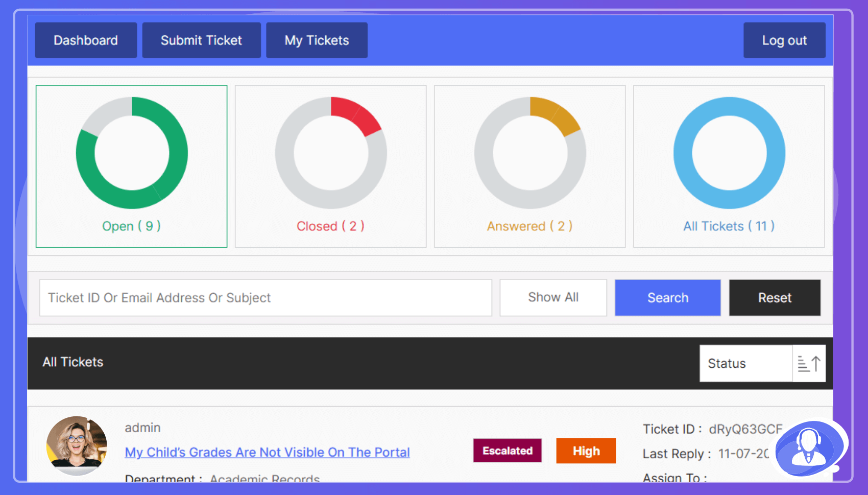Open ticket My Child's Grades Are Not Visible
The height and width of the screenshot is (495, 868).
(268, 453)
